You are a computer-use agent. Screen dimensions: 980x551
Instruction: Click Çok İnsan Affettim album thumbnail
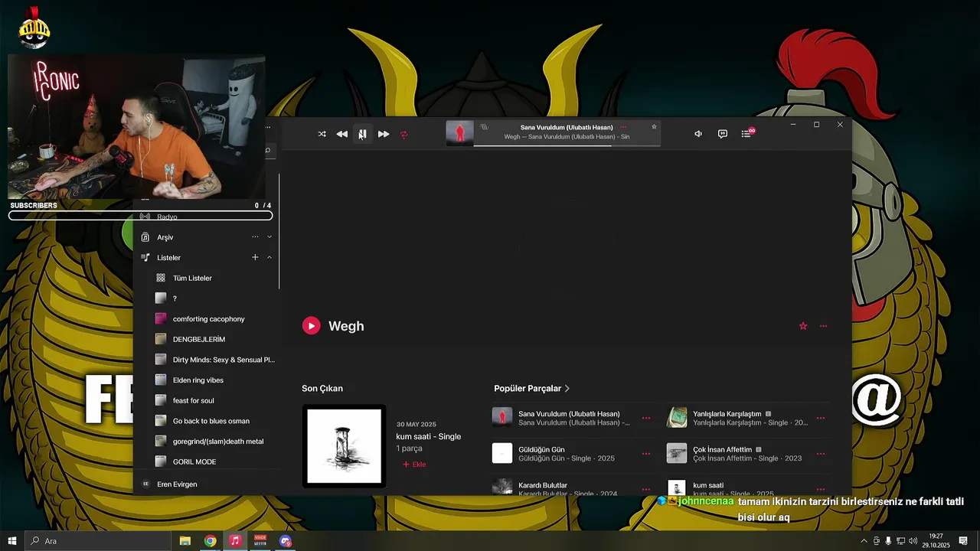(677, 453)
